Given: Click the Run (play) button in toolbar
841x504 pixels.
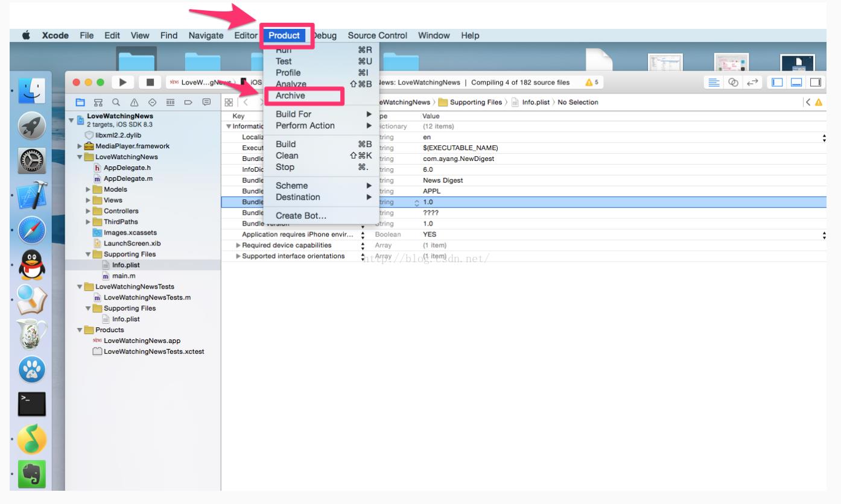Looking at the screenshot, I should pos(123,83).
